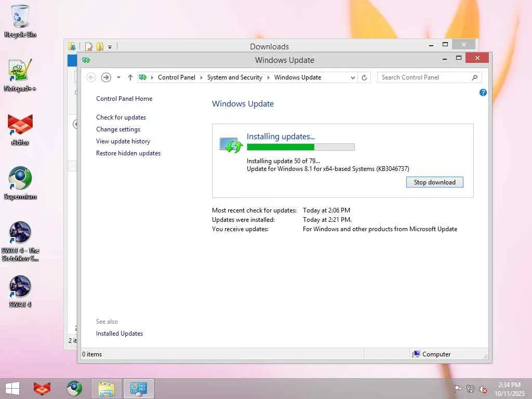The height and width of the screenshot is (399, 532).
Task: Select Windows Update breadcrumb
Action: click(298, 77)
